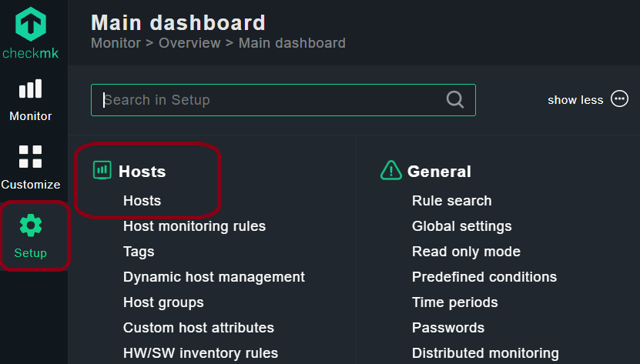Screen dimensions: 640x364
Task: Open Hosts menu entry under Hosts
Action: (142, 201)
